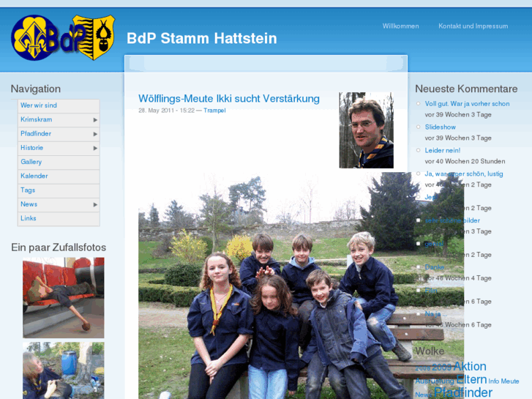Image resolution: width=532 pixels, height=399 pixels.
Task: Open article Wölflings-Meute Ikki sucht Verstärkung
Action: coord(229,99)
